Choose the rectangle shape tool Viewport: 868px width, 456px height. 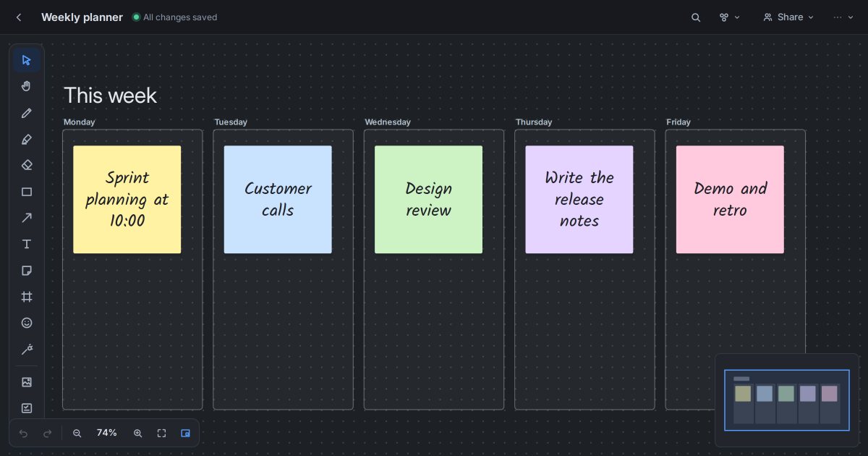(27, 192)
